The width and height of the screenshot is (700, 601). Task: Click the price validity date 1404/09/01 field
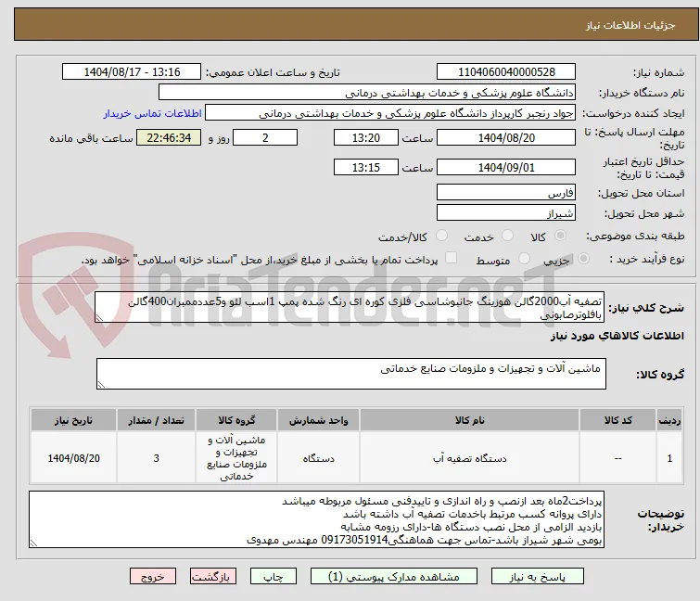point(506,168)
